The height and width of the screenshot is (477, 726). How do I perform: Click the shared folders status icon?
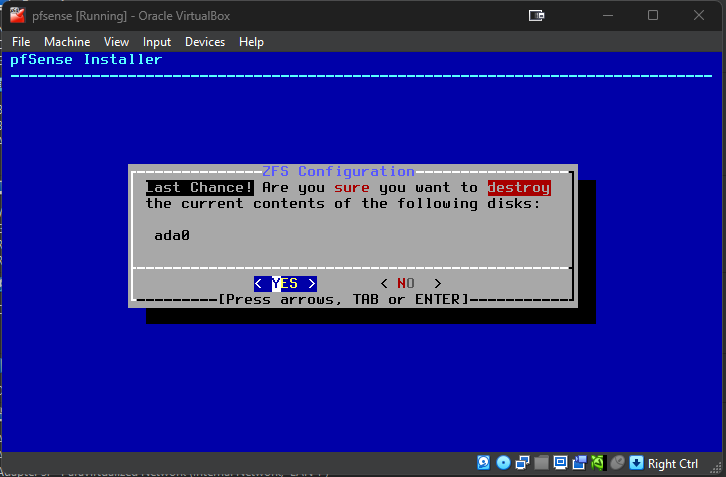click(541, 463)
